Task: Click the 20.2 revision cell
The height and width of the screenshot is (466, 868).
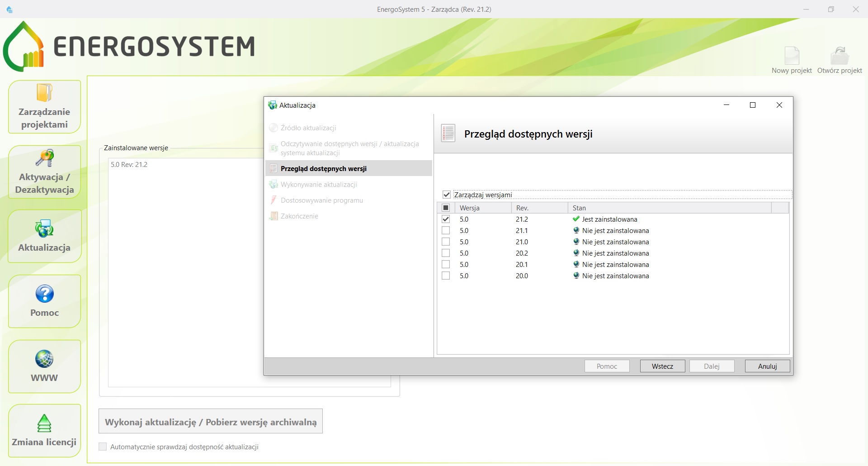Action: point(522,253)
